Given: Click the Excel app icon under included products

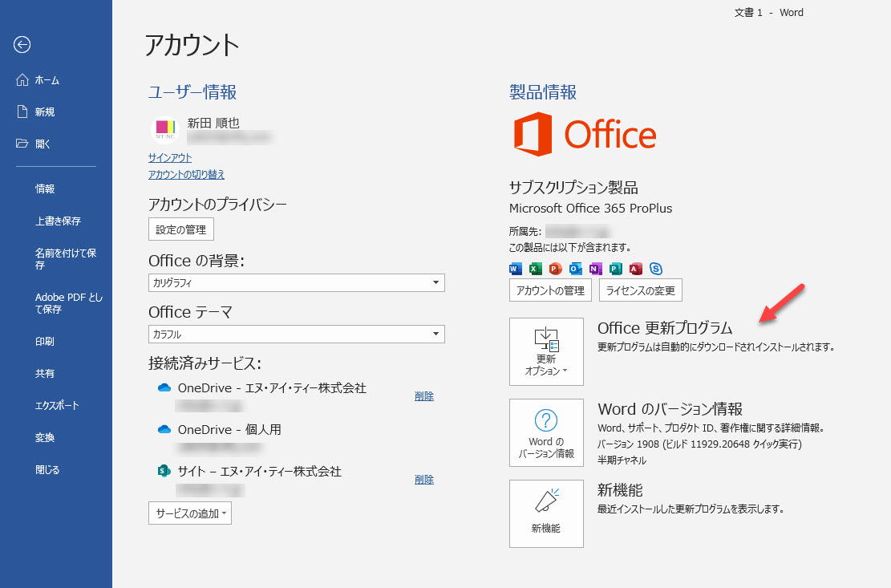Looking at the screenshot, I should point(535,269).
